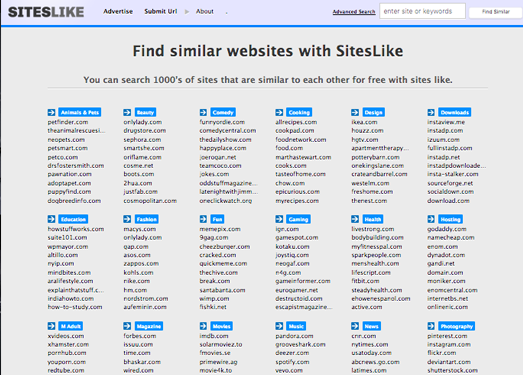523x375 pixels.
Task: Open the Music category label
Action: [296, 326]
